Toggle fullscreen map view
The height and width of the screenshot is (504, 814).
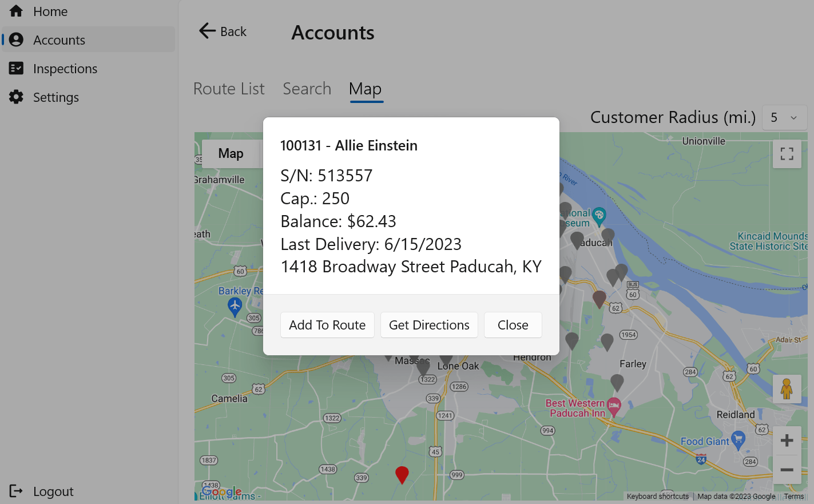point(787,153)
